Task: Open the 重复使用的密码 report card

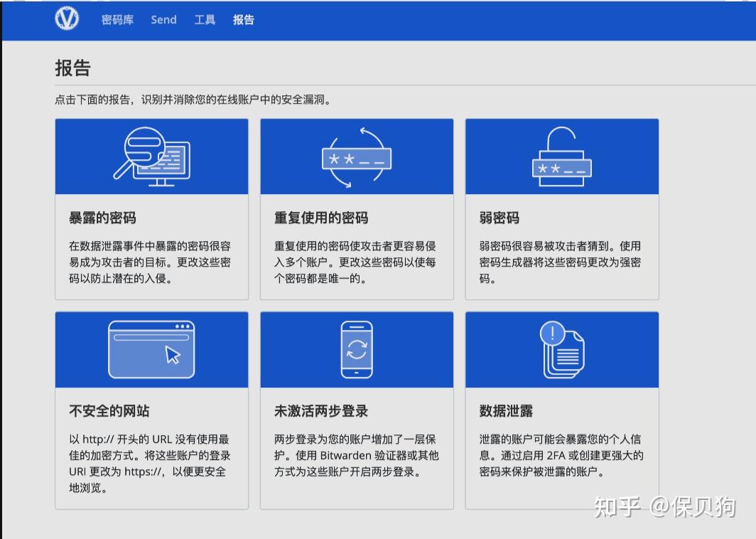Action: [x=356, y=208]
